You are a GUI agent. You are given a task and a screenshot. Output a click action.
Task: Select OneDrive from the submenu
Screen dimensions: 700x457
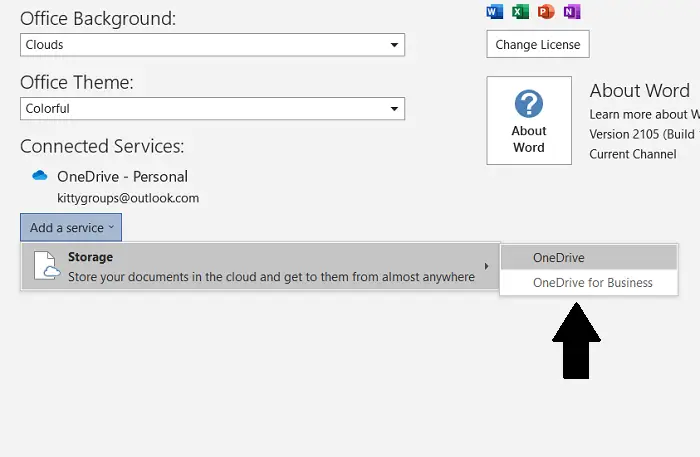point(589,258)
